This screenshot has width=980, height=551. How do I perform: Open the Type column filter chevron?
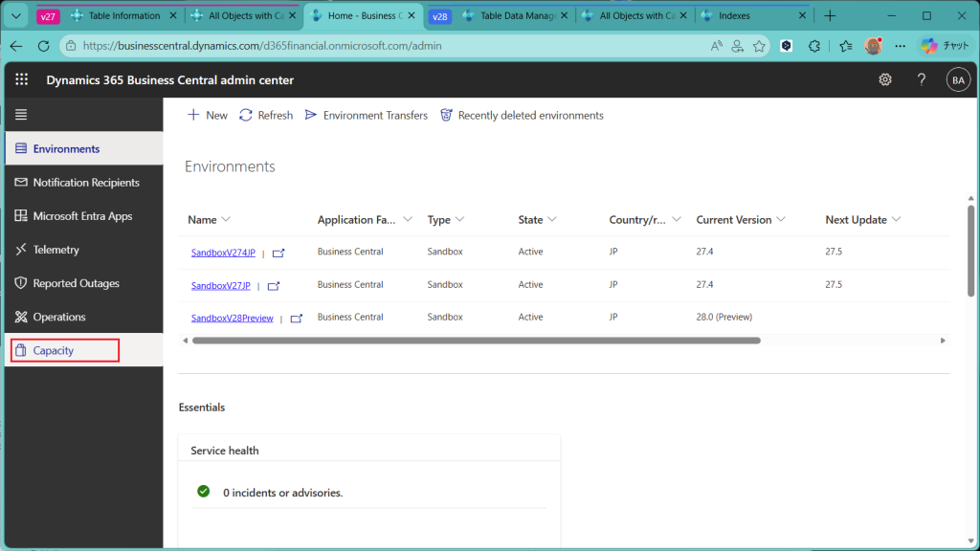[459, 220]
